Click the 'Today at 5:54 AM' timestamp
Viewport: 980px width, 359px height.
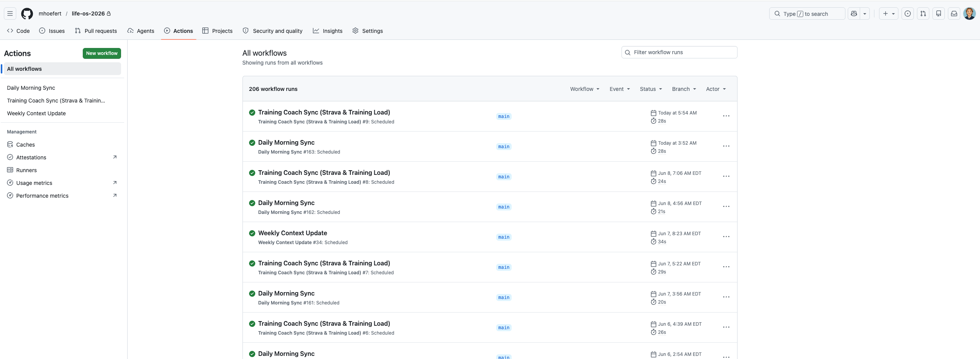677,113
